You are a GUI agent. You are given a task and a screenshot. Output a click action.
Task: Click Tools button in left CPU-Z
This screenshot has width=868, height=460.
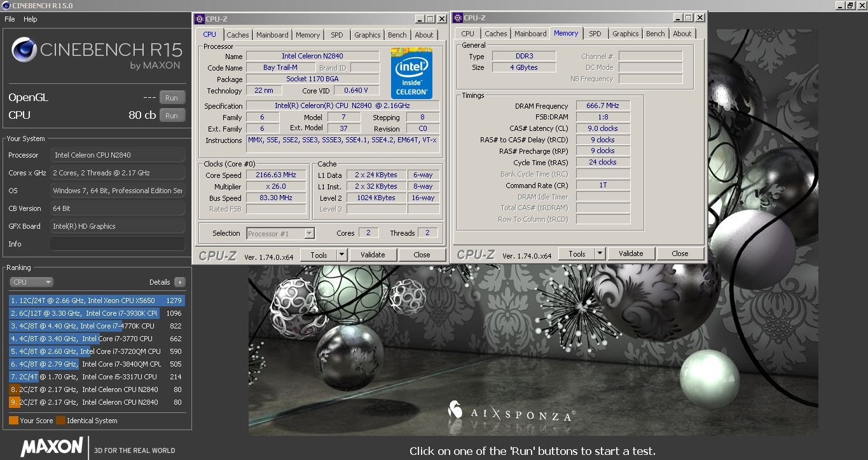[319, 255]
